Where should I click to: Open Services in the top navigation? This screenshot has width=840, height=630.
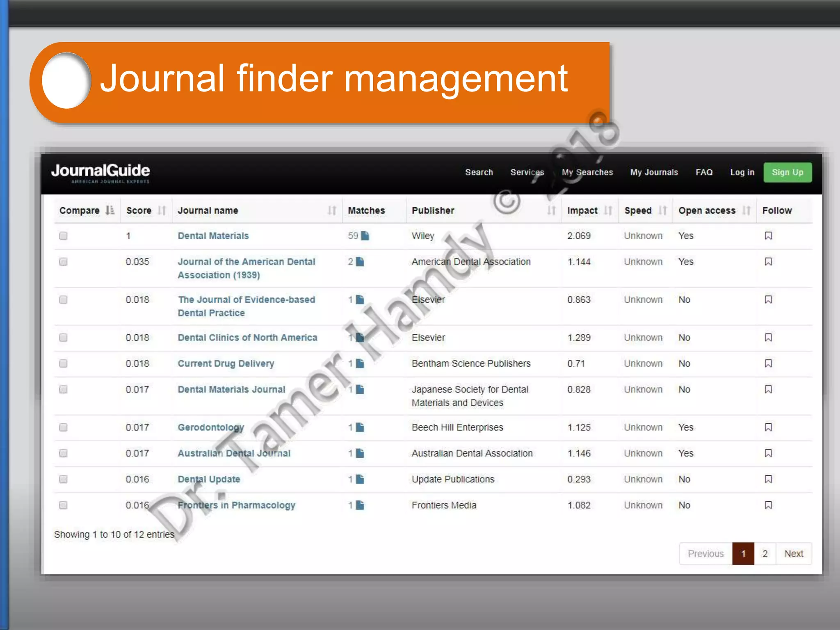pos(527,172)
